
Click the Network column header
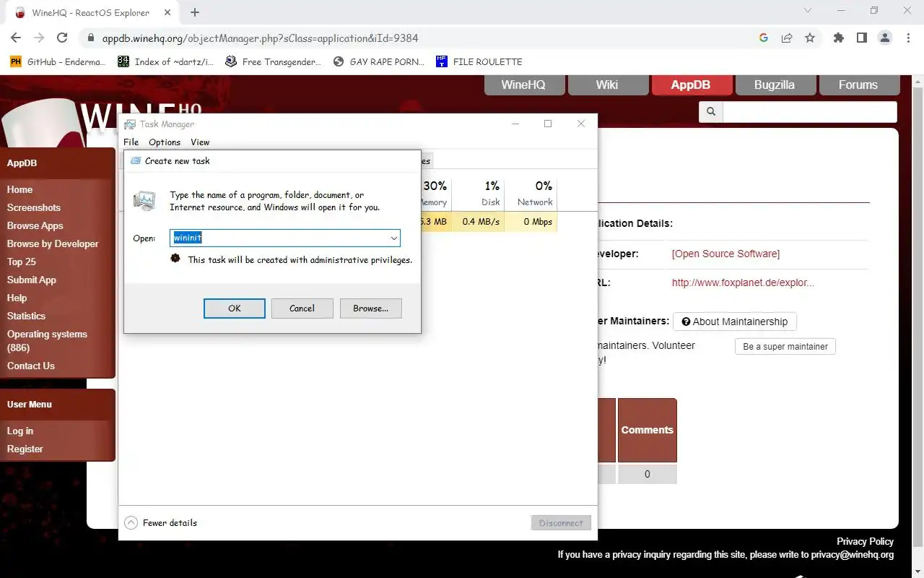click(x=531, y=194)
